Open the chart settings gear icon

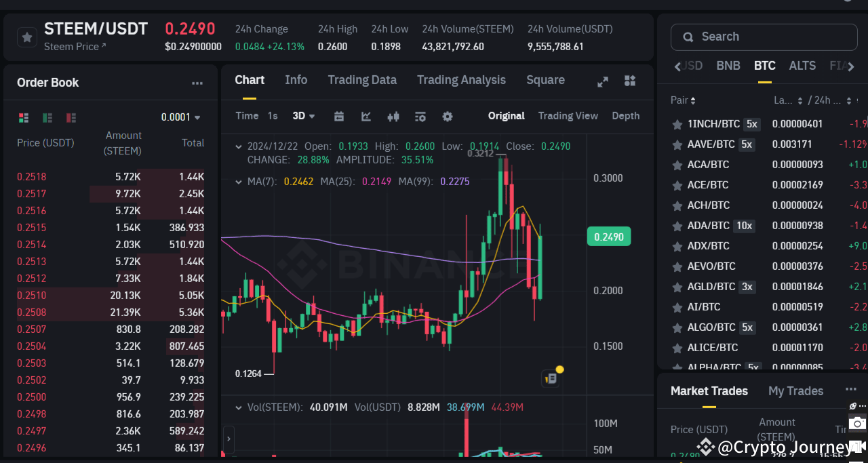click(448, 117)
